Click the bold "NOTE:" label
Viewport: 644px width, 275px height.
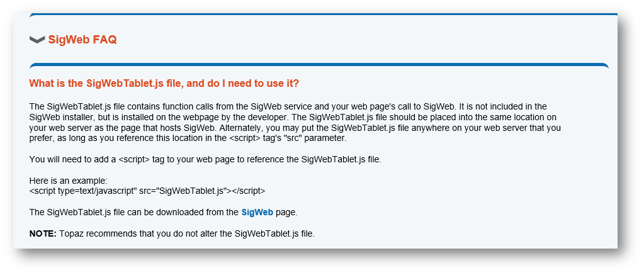tap(43, 234)
